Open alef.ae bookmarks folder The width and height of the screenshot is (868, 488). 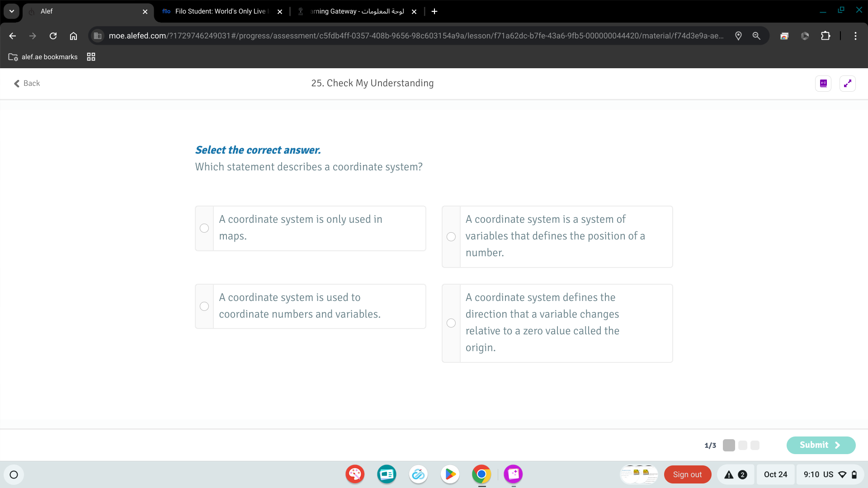click(43, 57)
